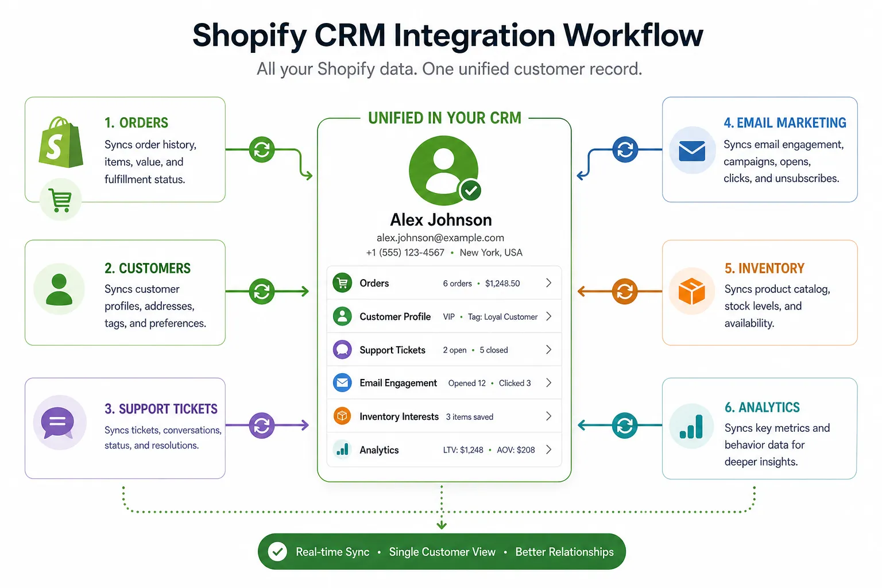Viewport: 882px width, 588px height.
Task: Click the purple chat icon in Support Tickets row
Action: click(x=342, y=349)
